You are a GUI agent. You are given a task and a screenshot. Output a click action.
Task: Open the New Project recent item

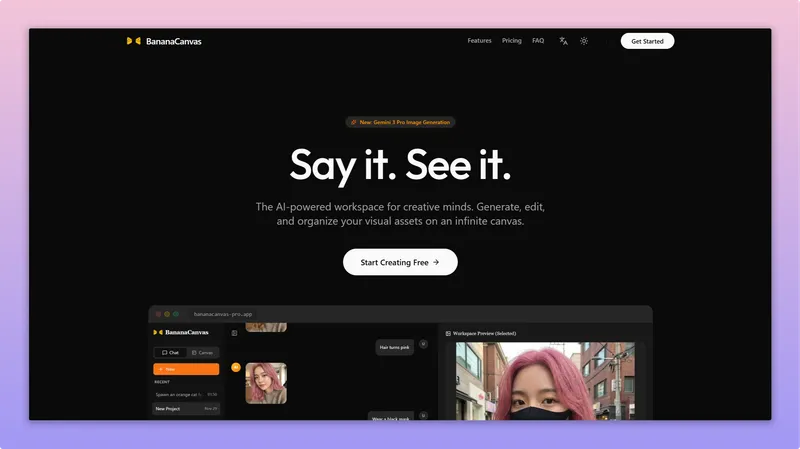click(186, 409)
